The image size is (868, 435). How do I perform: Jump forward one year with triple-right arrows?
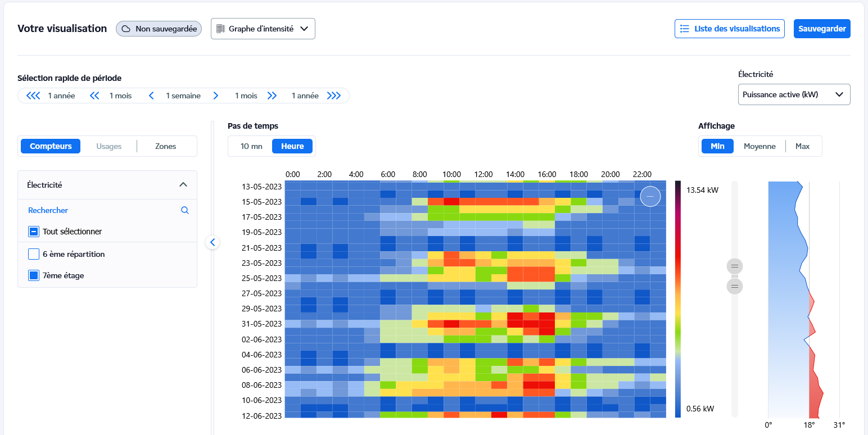tap(334, 96)
